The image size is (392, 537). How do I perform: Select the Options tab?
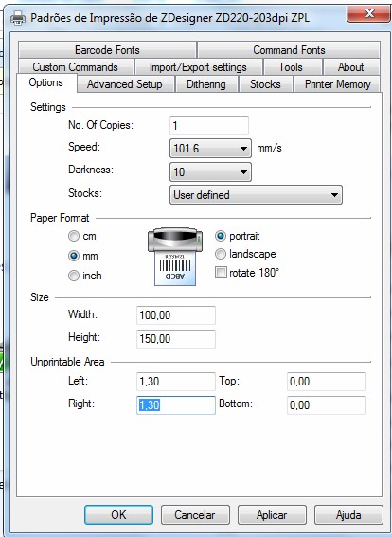coord(45,82)
